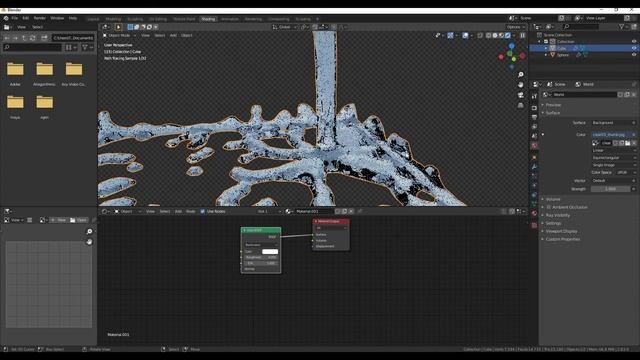
Task: Open the Render properties tab icon
Action: [x=534, y=108]
